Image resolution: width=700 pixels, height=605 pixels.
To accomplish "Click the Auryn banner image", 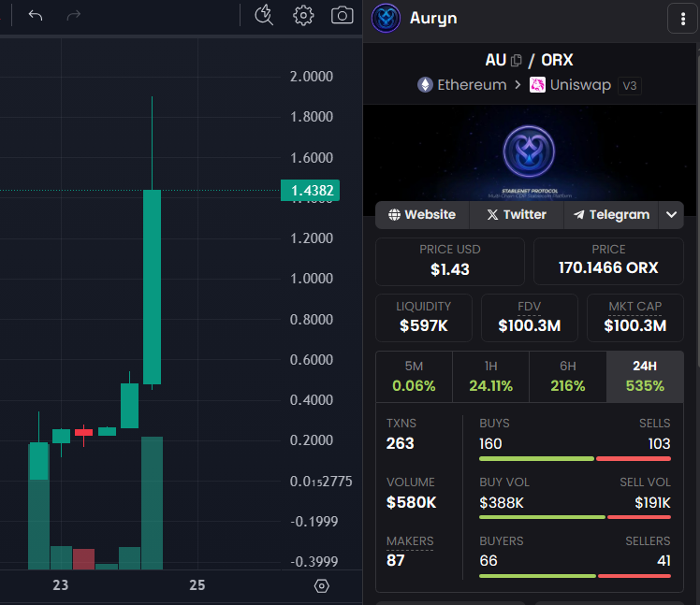I will point(530,152).
